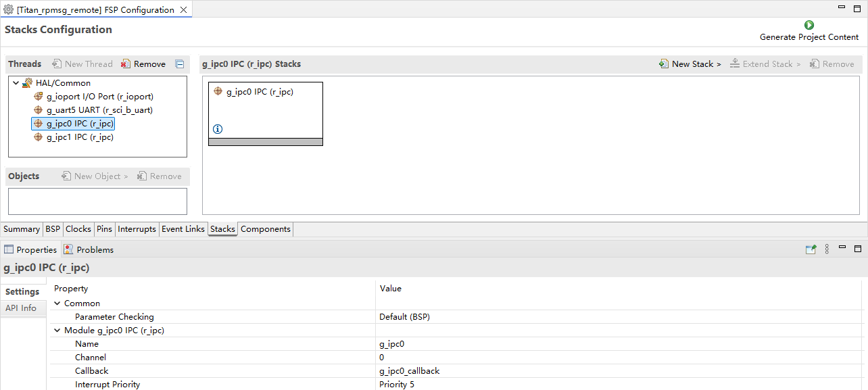This screenshot has height=390, width=868.
Task: Collapse the Common property group
Action: coord(57,303)
